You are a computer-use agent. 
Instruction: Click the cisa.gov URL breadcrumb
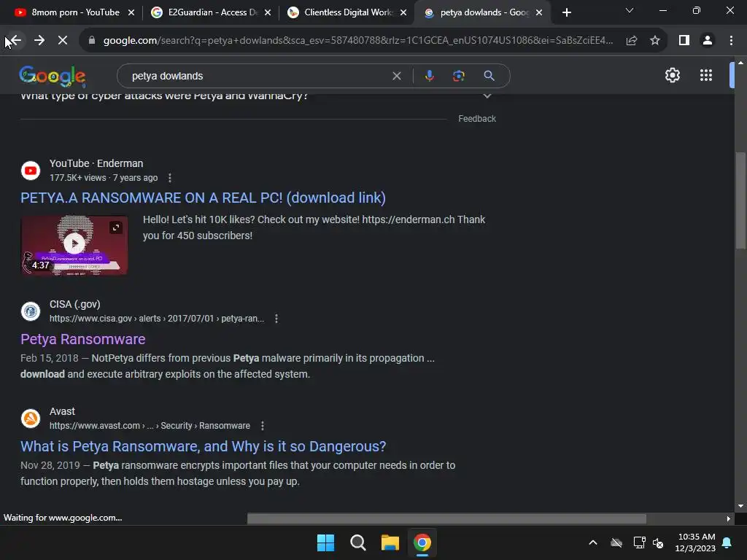pyautogui.click(x=157, y=319)
